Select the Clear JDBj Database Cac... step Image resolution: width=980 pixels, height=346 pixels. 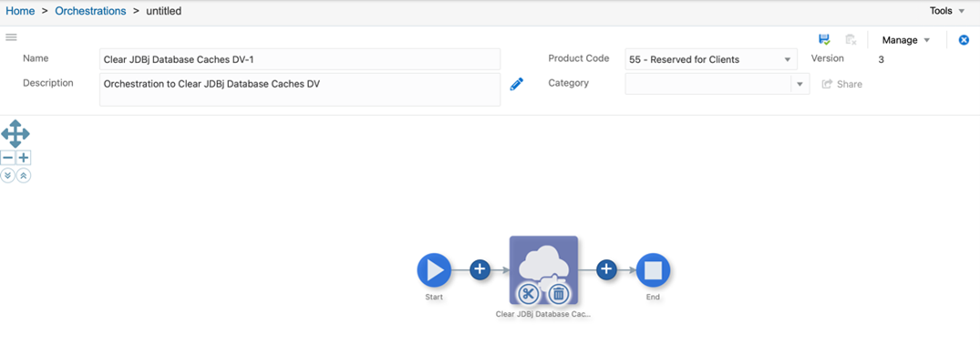543,270
